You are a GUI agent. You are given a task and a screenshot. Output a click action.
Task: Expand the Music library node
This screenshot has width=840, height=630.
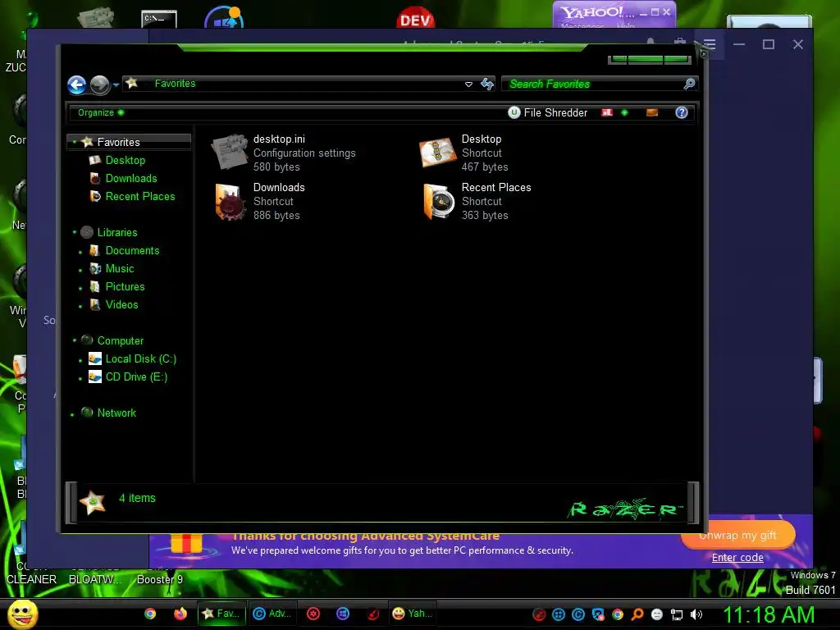pyautogui.click(x=80, y=270)
